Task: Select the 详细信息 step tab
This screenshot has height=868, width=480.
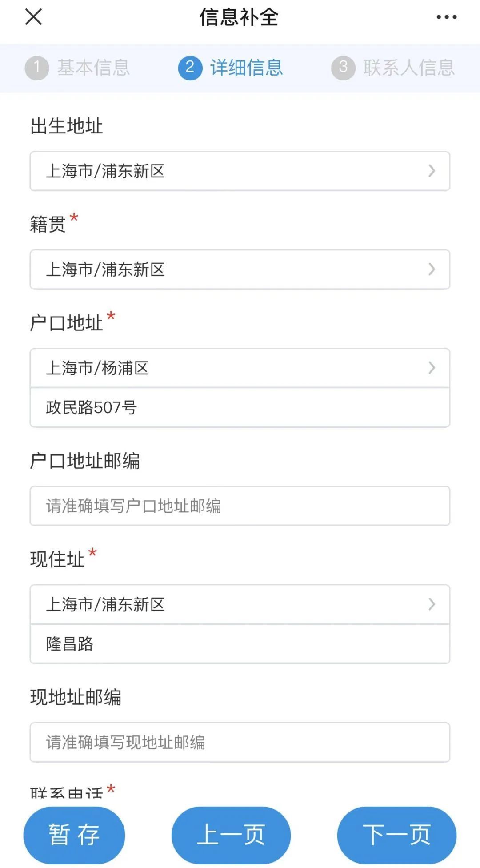Action: (x=247, y=68)
